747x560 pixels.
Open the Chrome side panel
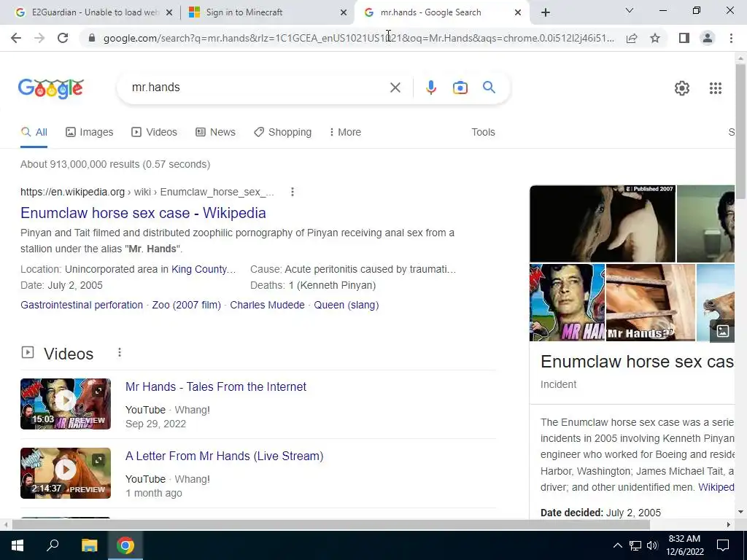pyautogui.click(x=684, y=38)
